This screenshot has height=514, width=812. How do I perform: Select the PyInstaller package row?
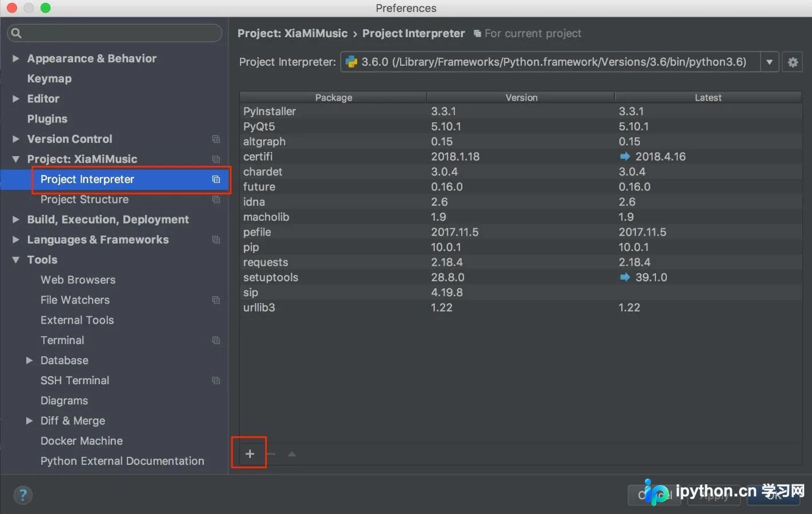pyautogui.click(x=521, y=111)
